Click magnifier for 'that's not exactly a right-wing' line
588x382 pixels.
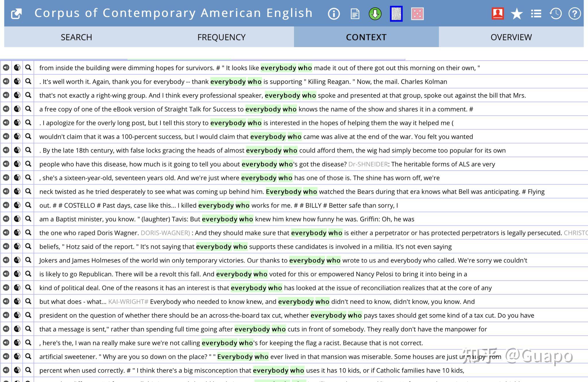pos(28,95)
